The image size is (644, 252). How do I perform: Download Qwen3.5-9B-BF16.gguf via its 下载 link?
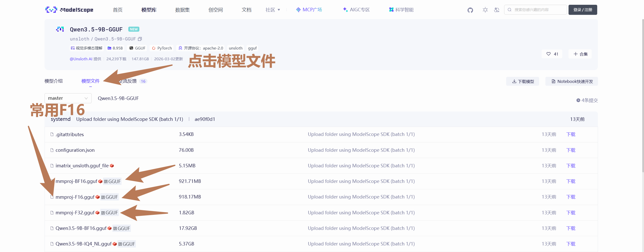tap(571, 228)
